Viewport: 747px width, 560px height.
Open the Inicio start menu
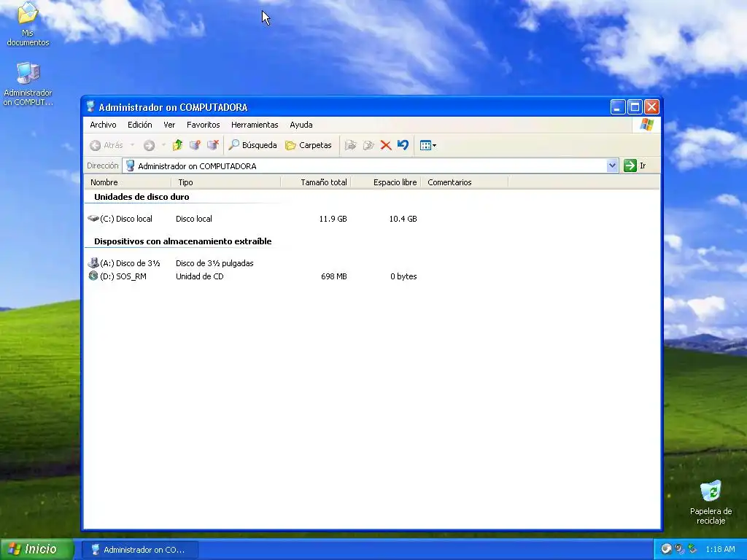tap(36, 549)
